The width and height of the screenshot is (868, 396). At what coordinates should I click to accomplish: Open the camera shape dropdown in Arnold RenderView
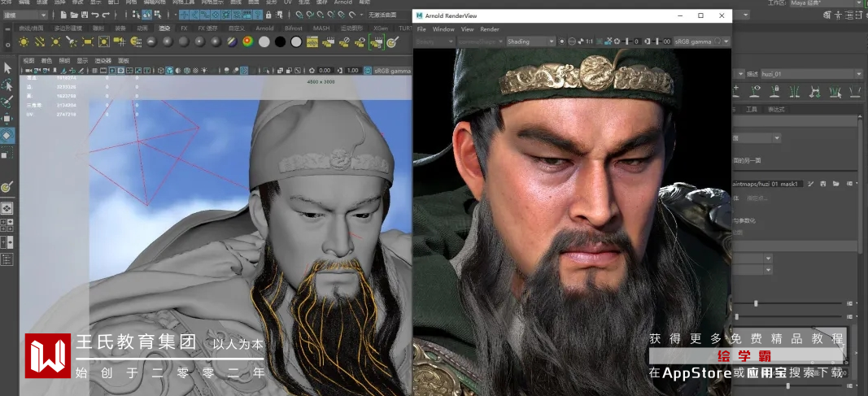[481, 41]
